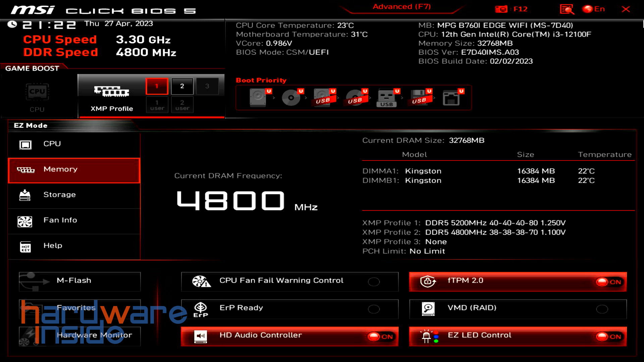Open the Storage section in EZ Mode
This screenshot has height=362, width=644.
coord(74,195)
